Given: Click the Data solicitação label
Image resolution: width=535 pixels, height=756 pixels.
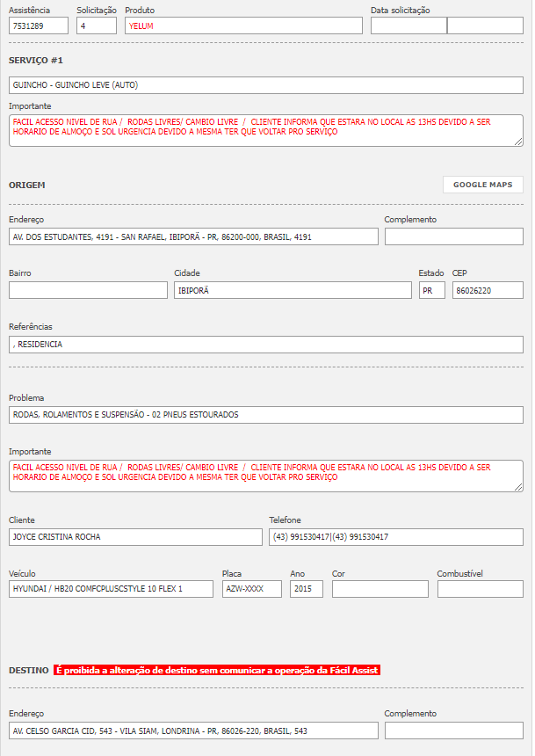Looking at the screenshot, I should click(x=400, y=11).
